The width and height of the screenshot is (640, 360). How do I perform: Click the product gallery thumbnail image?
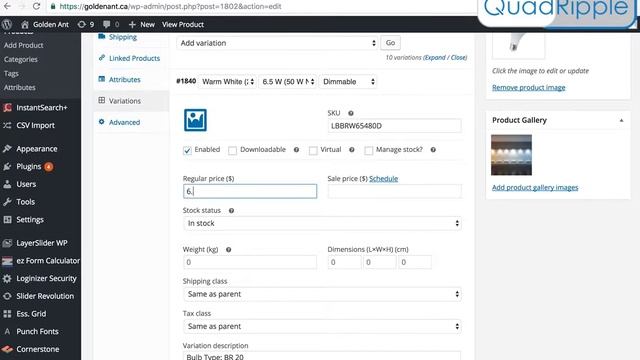[x=511, y=155]
